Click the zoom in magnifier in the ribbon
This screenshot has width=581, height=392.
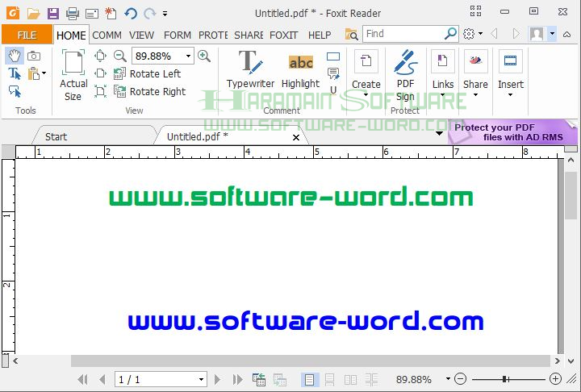(x=204, y=56)
